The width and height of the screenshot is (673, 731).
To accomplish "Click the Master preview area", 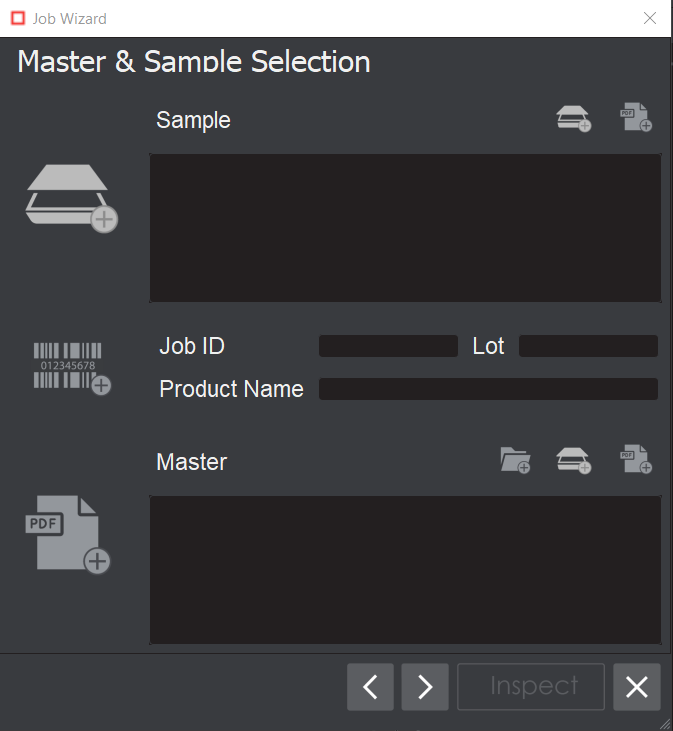I will click(405, 570).
